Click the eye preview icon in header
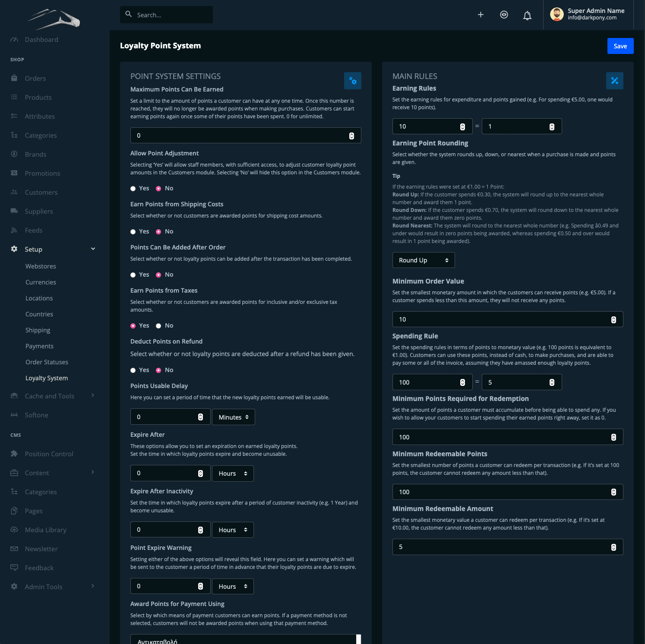 point(504,15)
